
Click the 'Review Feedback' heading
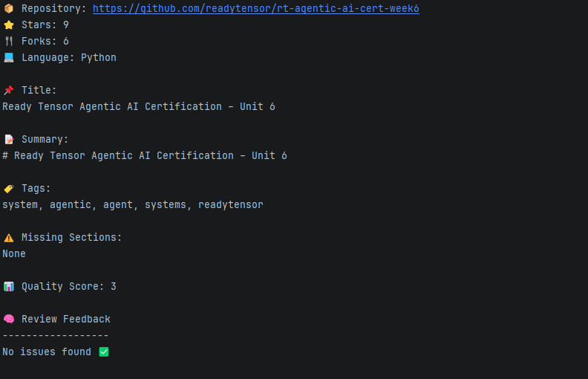(66, 319)
